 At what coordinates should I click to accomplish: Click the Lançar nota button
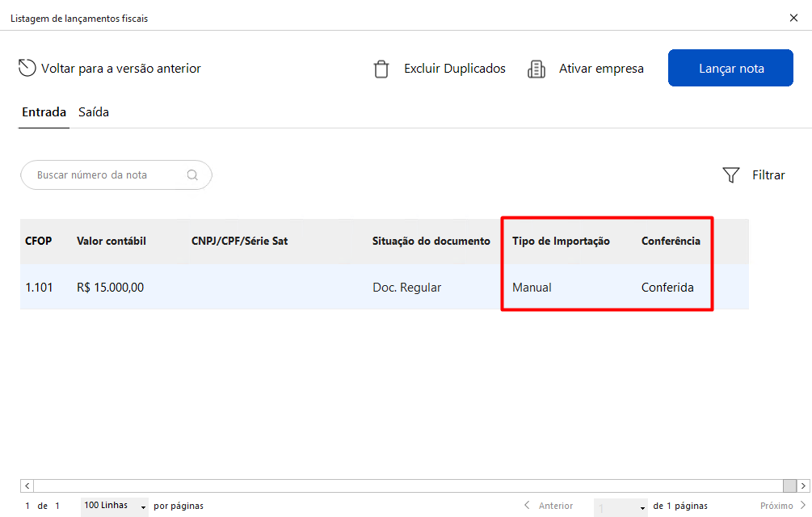(x=730, y=68)
